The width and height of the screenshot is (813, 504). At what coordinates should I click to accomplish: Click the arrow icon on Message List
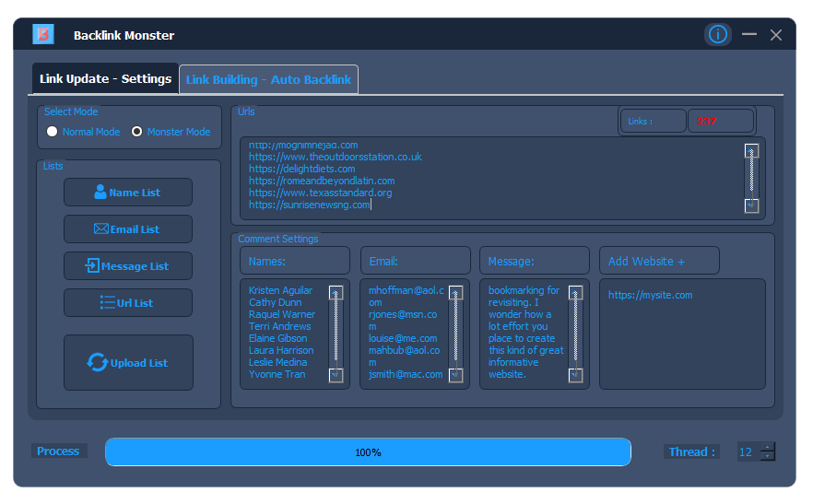point(92,265)
